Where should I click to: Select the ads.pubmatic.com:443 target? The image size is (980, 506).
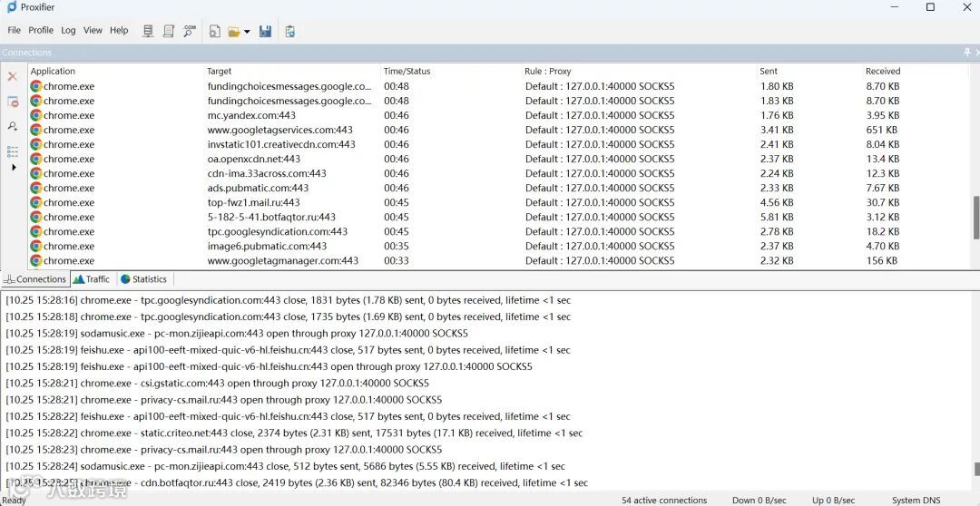tap(258, 188)
